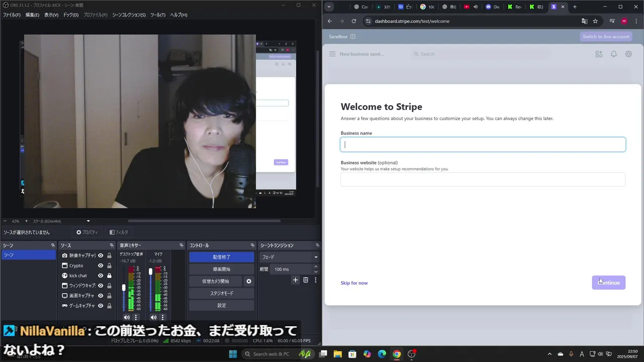The image size is (644, 362).
Task: Open scene transition properties menu
Action: [315, 280]
